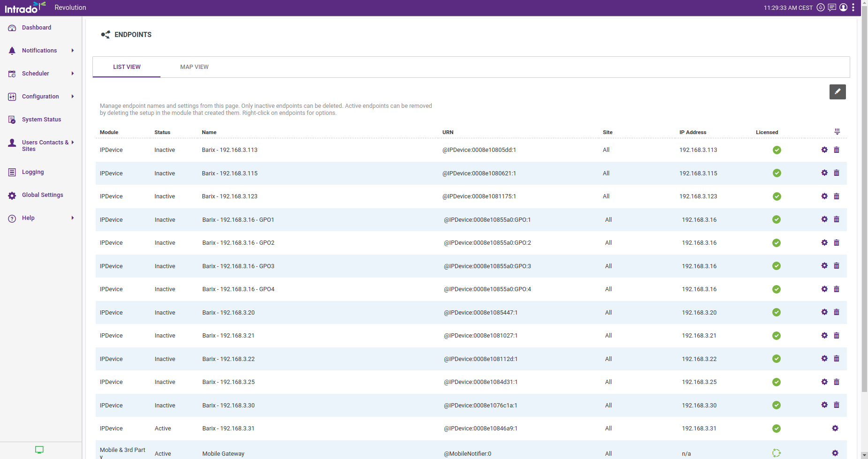Screen dimensions: 868x459
Task: Open Global Settings page
Action: pyautogui.click(x=42, y=195)
